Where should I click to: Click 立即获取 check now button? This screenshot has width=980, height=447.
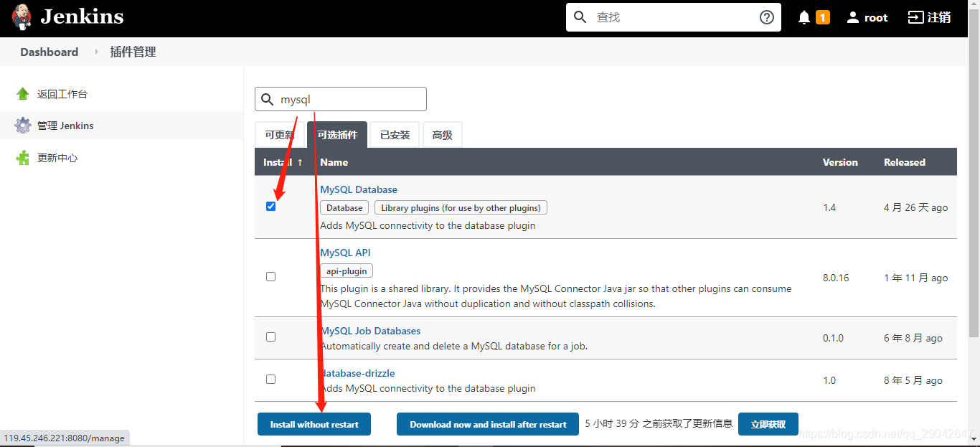point(768,424)
